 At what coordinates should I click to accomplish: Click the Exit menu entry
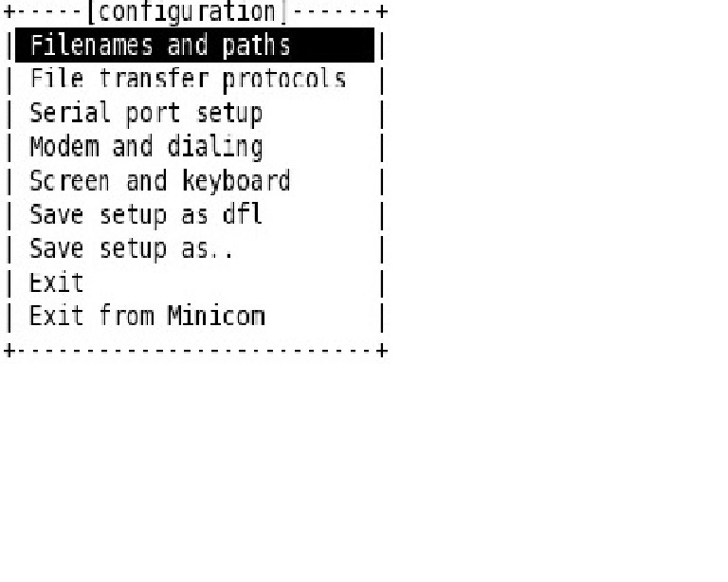click(x=56, y=282)
